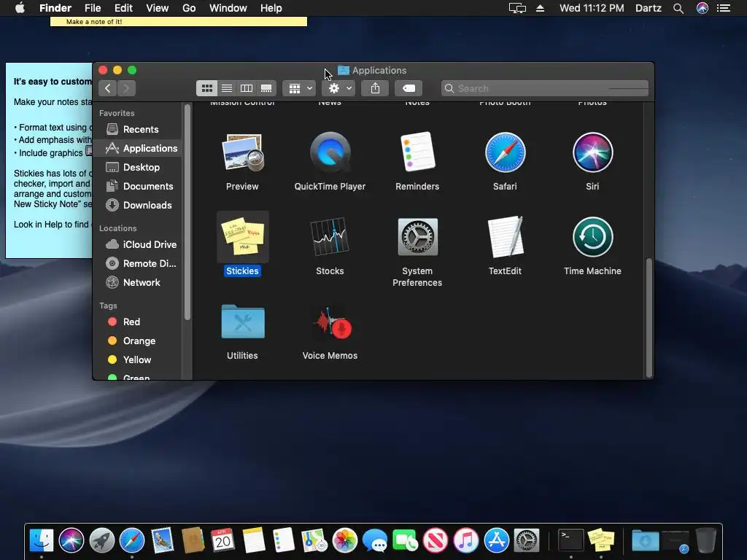Select the Orange tag

(x=138, y=341)
